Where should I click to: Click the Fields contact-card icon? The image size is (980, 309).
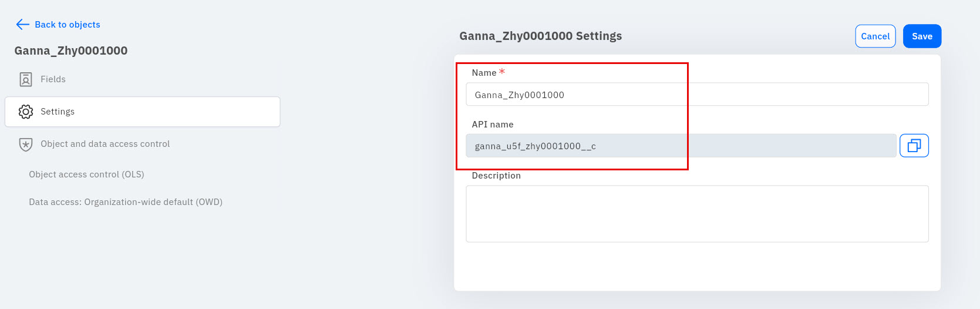click(x=26, y=79)
